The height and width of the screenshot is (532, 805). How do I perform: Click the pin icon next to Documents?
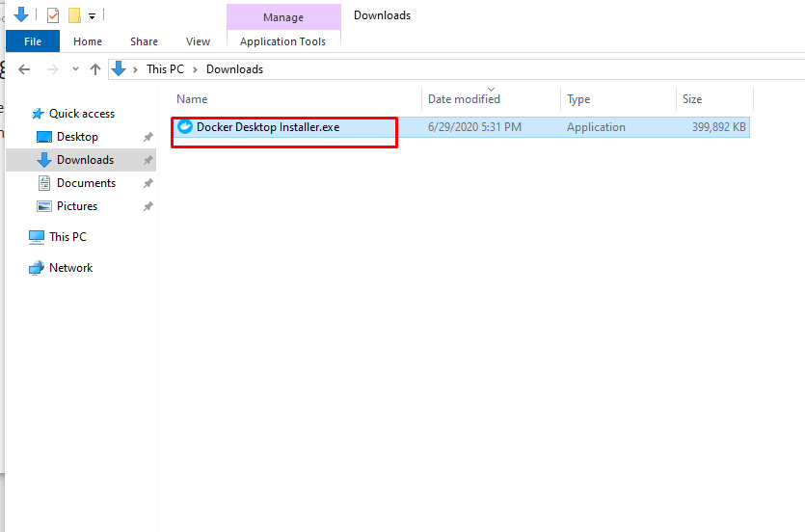pyautogui.click(x=148, y=183)
